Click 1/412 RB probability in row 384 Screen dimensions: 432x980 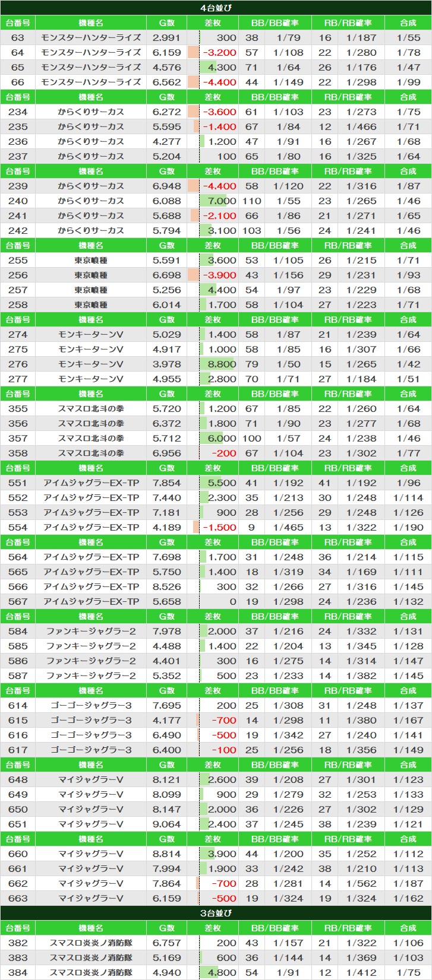361,972
